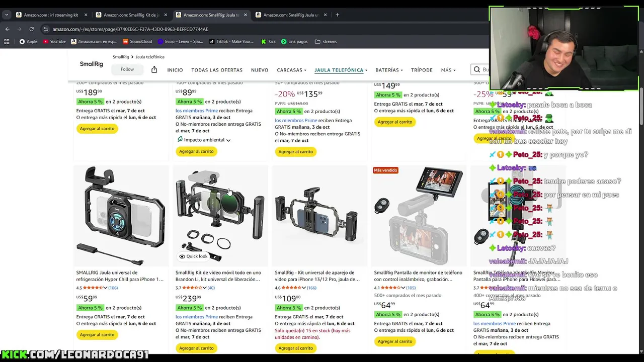Viewport: 644px width, 362px height.
Task: Share the SmallRig store page
Action: point(154,69)
